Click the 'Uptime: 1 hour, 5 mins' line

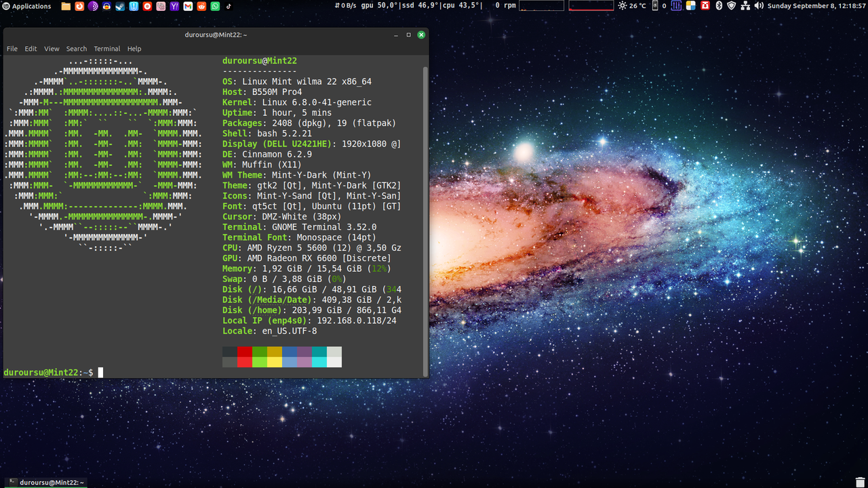point(277,113)
